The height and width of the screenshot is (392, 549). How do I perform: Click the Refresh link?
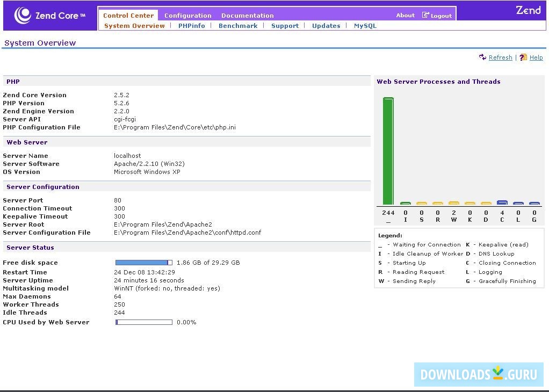pyautogui.click(x=500, y=57)
